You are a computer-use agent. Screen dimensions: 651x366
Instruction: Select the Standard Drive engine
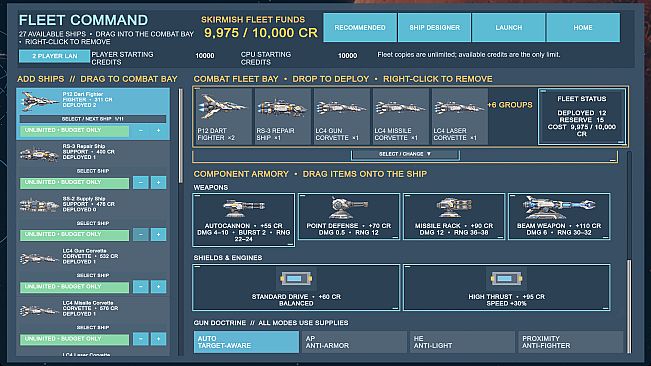tap(296, 288)
